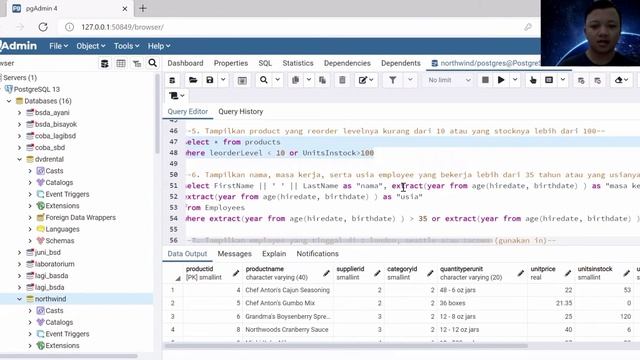Click the browser Search Objects icon
640x360 pixels.
[x=153, y=63]
